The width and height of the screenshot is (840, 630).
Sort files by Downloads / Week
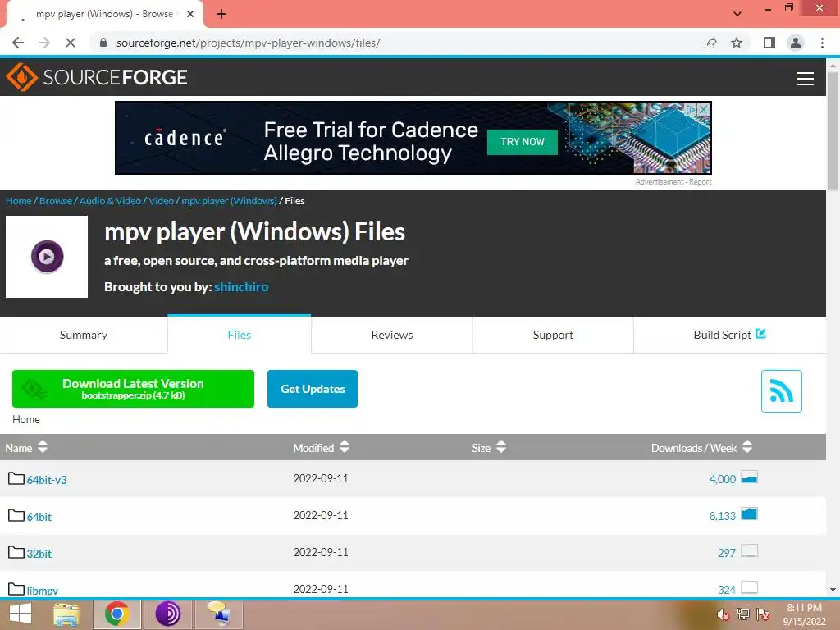coord(702,447)
